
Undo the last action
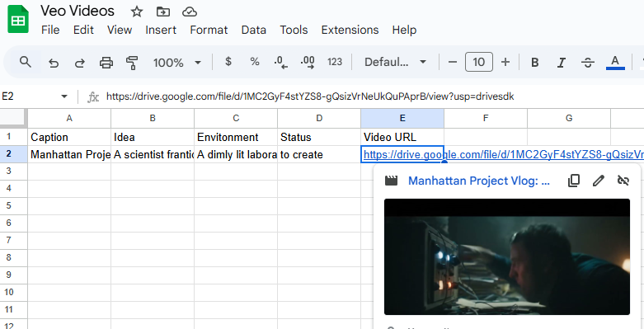tap(54, 63)
